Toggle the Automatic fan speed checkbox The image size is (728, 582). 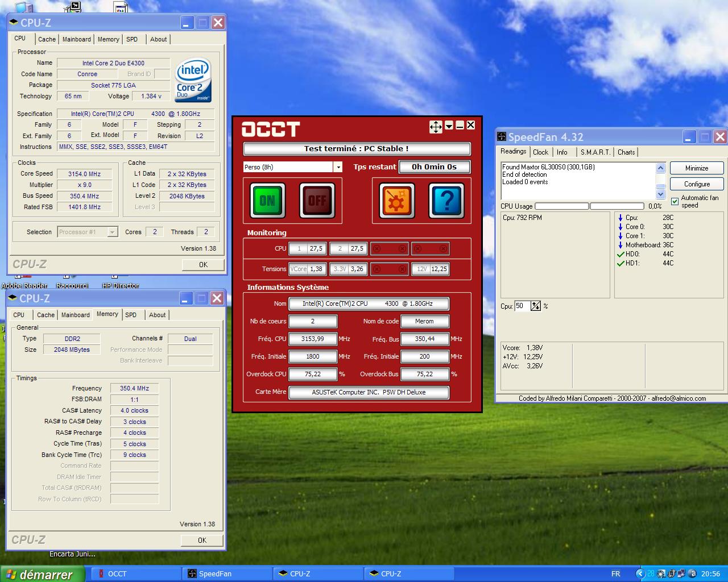tap(675, 201)
